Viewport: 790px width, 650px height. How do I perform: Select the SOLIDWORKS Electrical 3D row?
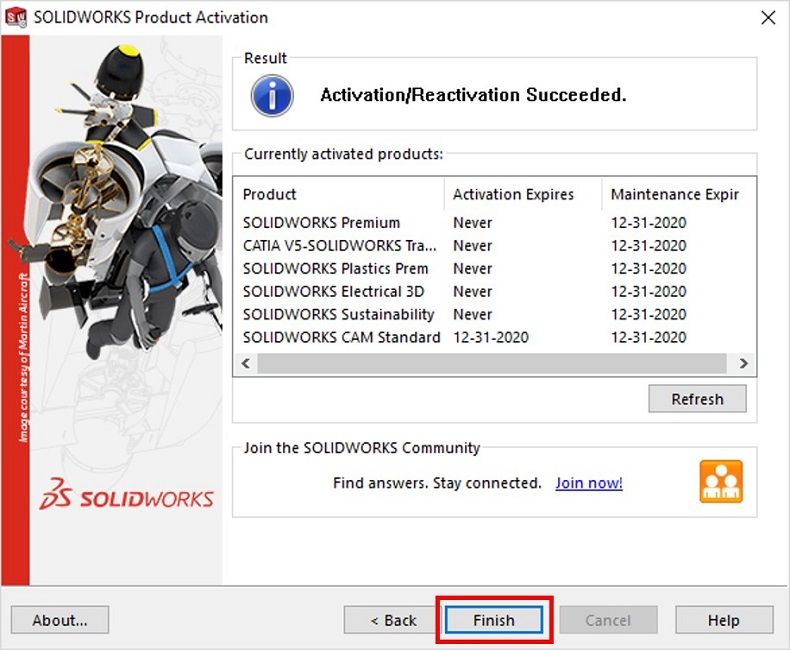pyautogui.click(x=333, y=291)
